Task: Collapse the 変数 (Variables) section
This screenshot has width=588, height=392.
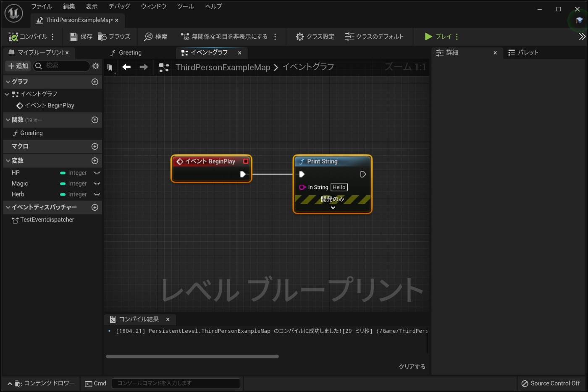Action: [8, 160]
